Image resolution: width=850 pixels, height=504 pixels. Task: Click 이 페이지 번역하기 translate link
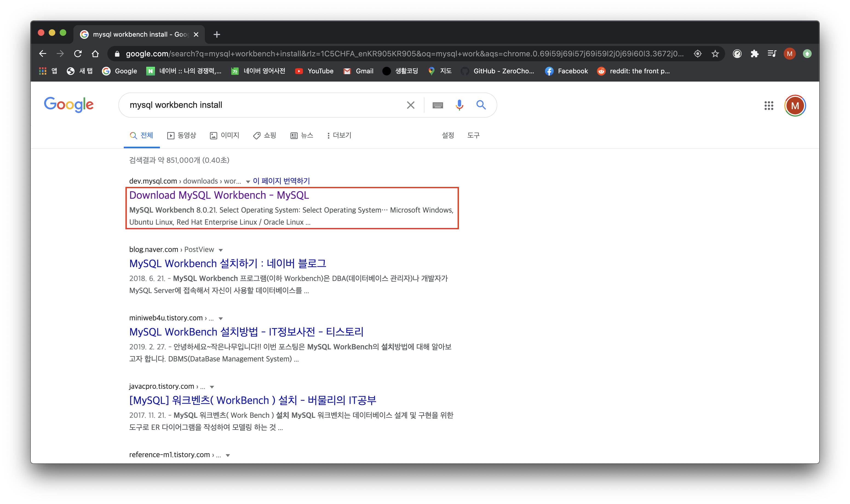281,181
